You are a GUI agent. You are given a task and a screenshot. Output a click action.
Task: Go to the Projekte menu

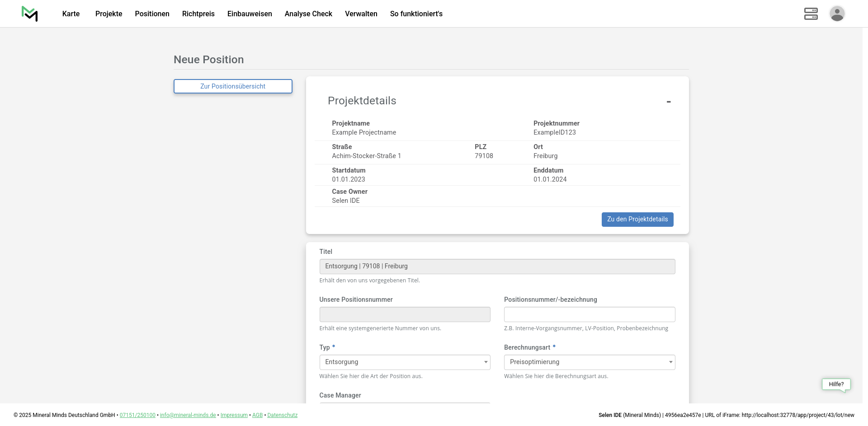[x=108, y=14]
